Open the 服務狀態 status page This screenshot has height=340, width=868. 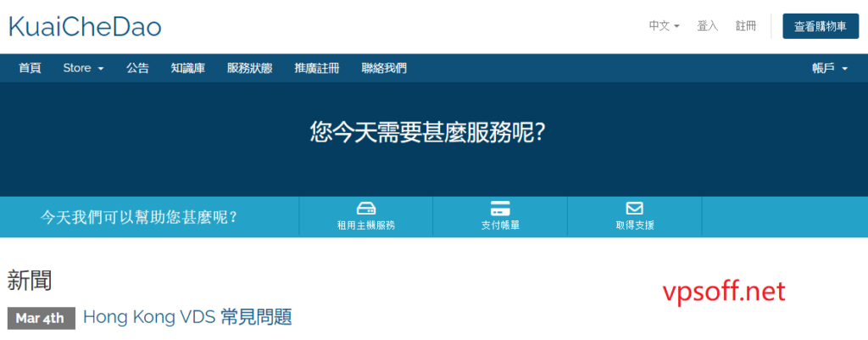[249, 68]
